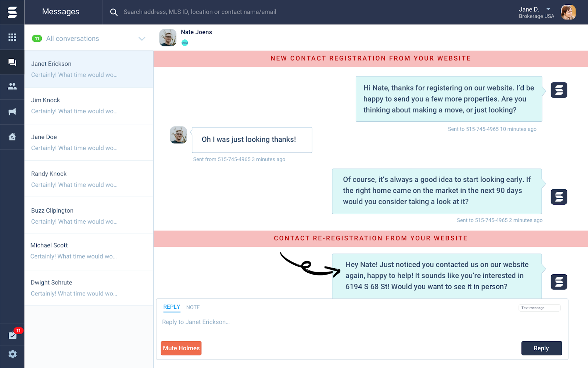Click the Hi Nate welcome message bubble

(x=449, y=99)
